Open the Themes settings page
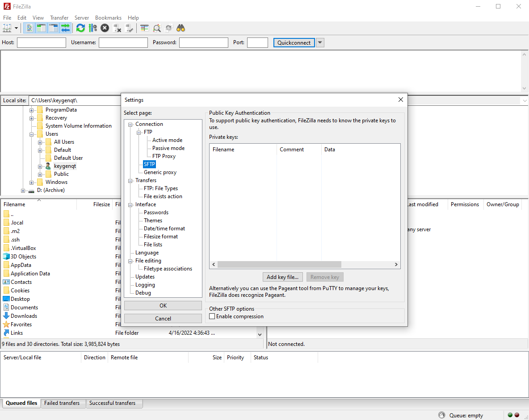 pos(153,220)
